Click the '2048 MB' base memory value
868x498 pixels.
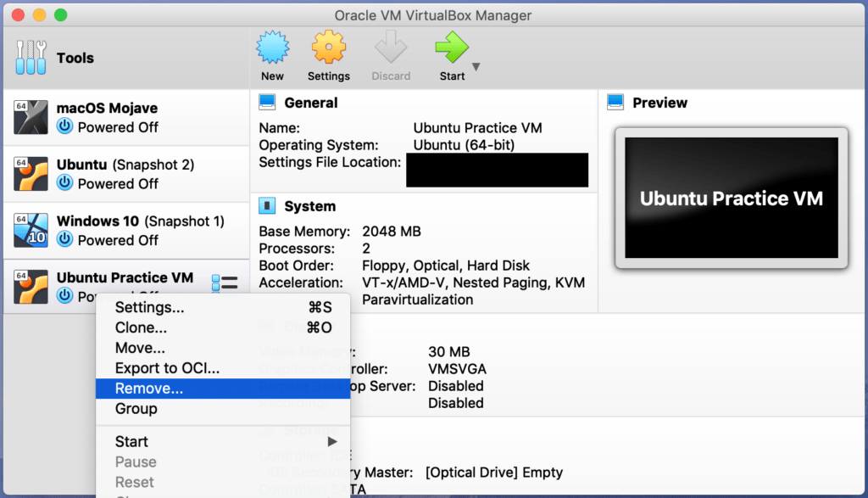(x=392, y=231)
